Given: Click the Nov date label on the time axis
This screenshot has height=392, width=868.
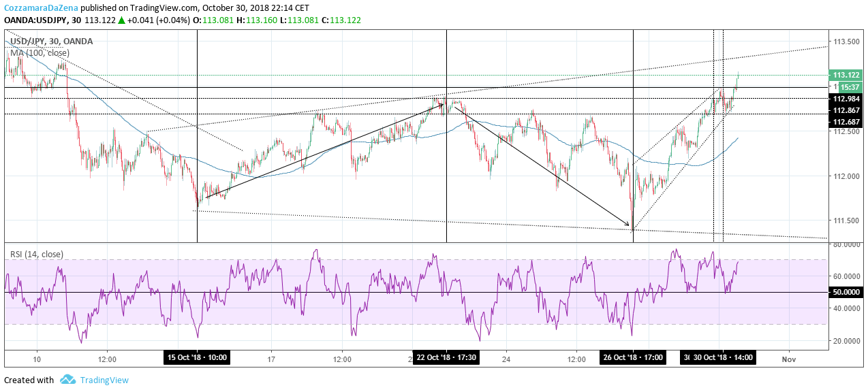Looking at the screenshot, I should tap(790, 358).
